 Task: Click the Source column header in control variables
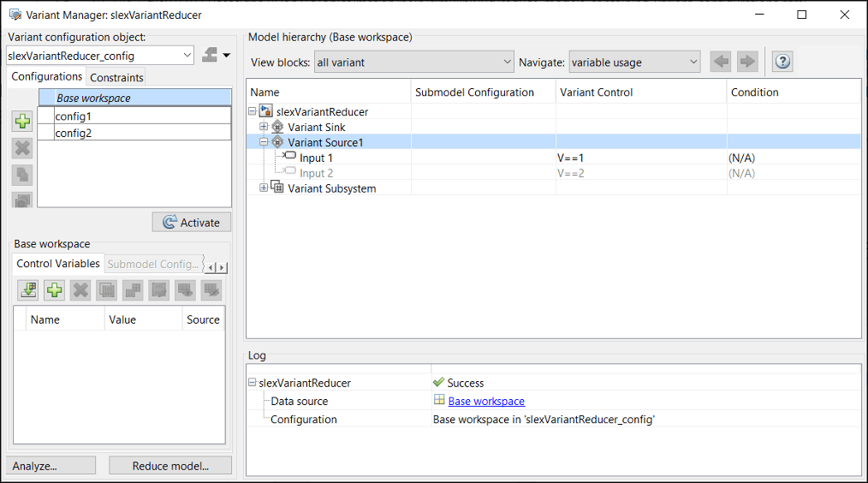[x=203, y=319]
